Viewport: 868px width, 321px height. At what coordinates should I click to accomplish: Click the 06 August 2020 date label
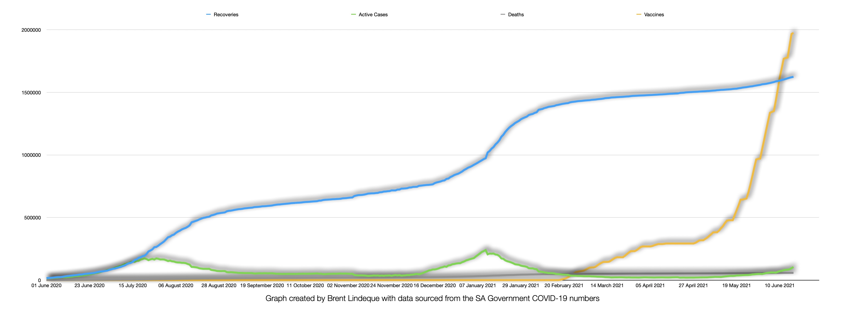pos(176,286)
